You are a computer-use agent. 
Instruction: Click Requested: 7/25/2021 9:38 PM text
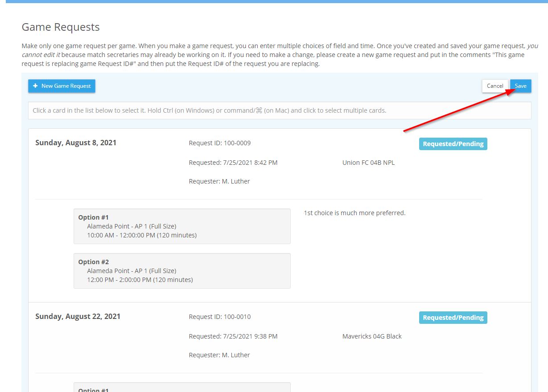coord(233,336)
